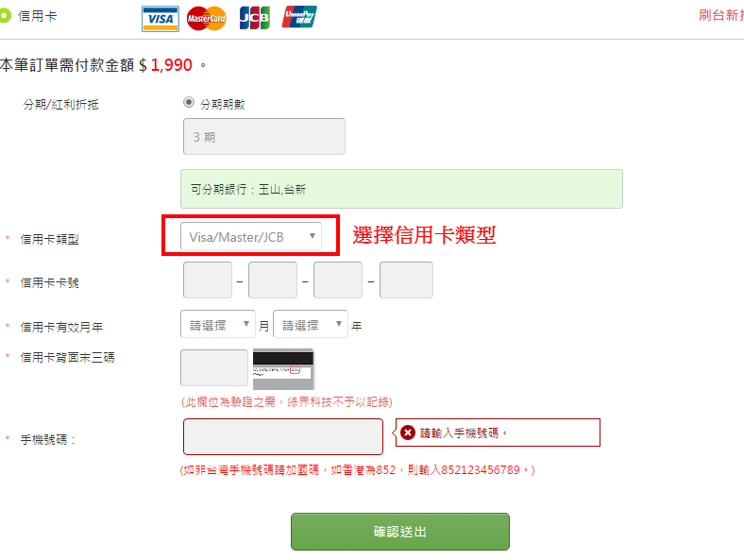Viewport: 744px width, 560px height.
Task: Open the expiry year dropdown
Action: click(x=310, y=325)
